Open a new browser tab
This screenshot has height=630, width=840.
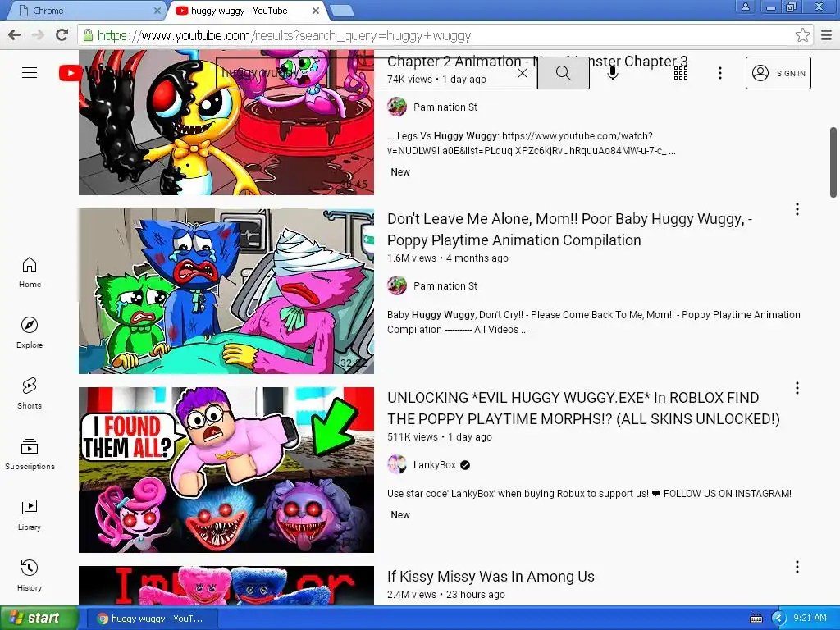click(341, 10)
